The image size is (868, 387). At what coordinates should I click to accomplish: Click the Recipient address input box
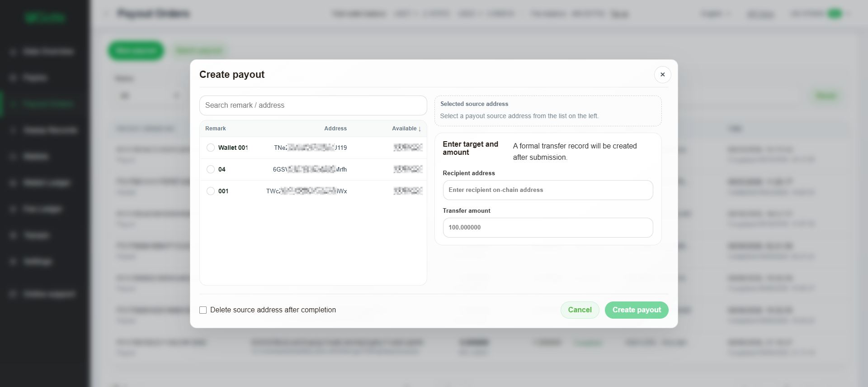pyautogui.click(x=547, y=190)
